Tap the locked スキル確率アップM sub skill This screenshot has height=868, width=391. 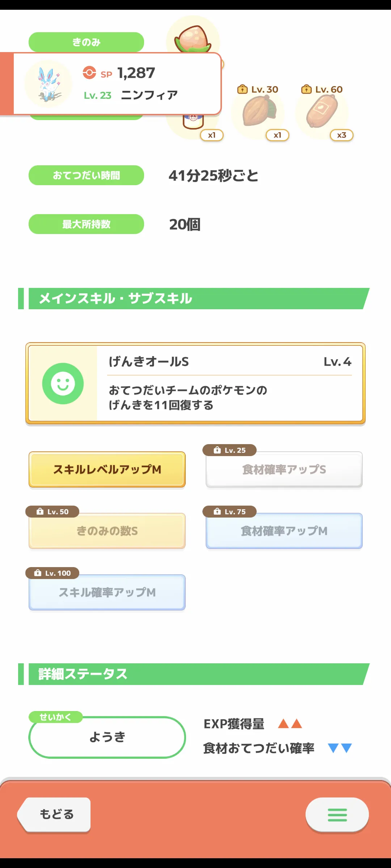coord(107,592)
